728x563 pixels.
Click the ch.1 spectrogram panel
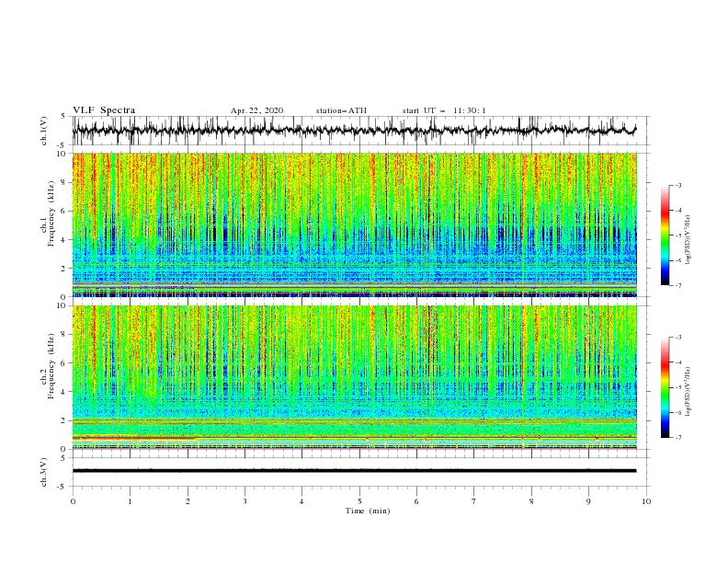[355, 224]
